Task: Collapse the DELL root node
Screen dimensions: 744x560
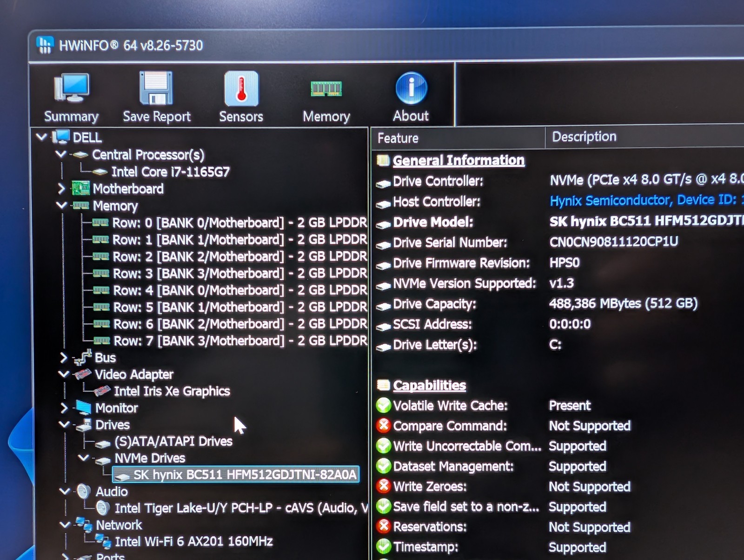Action: click(41, 137)
